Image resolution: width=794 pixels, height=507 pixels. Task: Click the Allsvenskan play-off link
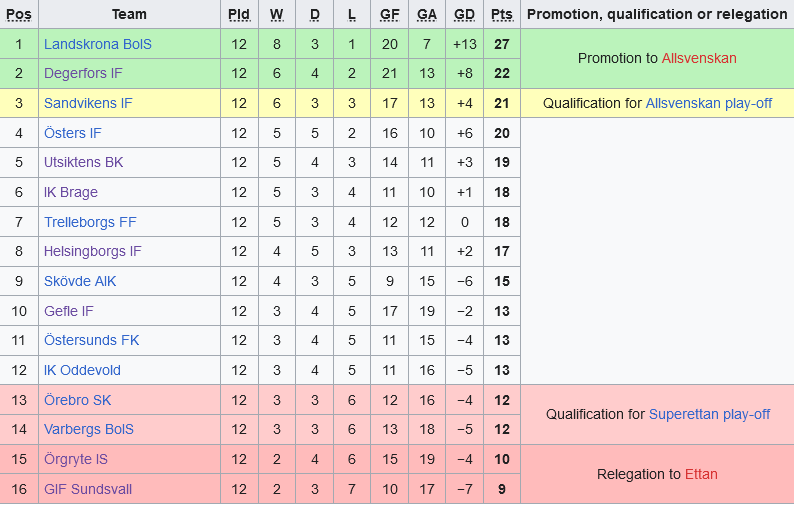[709, 103]
